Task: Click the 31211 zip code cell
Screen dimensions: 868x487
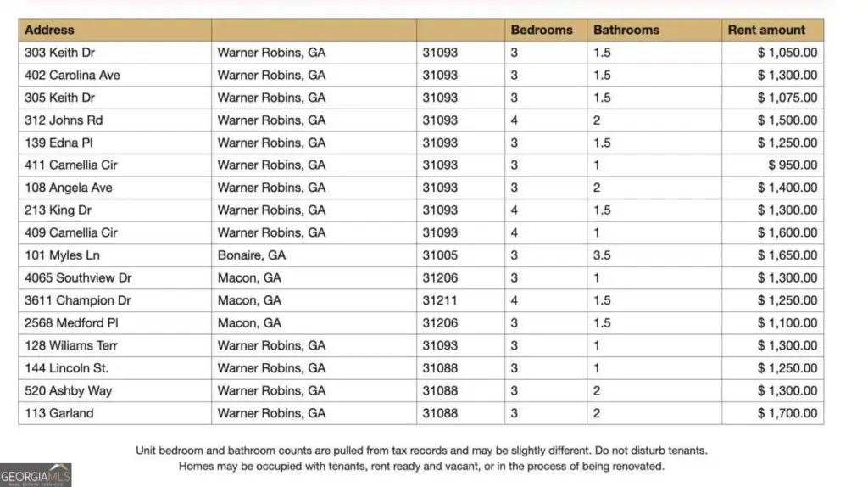Action: tap(440, 300)
